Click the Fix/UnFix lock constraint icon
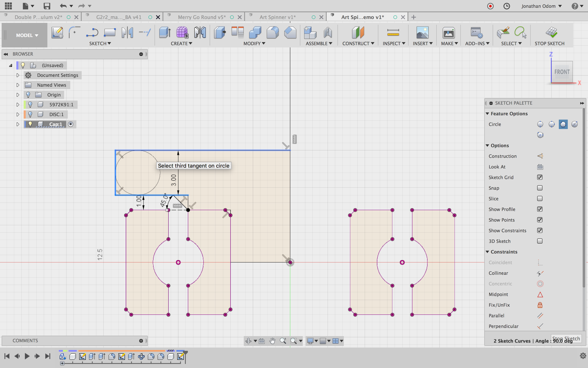The width and height of the screenshot is (588, 368). [x=540, y=305]
